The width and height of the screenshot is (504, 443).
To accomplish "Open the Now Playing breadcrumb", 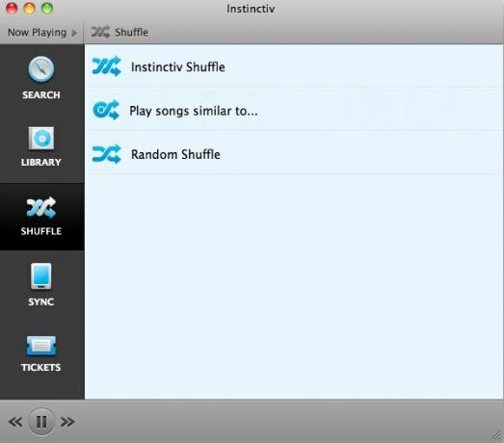I will coord(37,33).
